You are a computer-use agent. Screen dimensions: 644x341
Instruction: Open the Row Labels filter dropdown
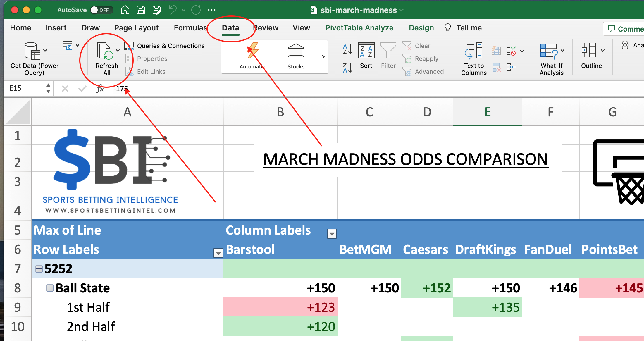(218, 253)
